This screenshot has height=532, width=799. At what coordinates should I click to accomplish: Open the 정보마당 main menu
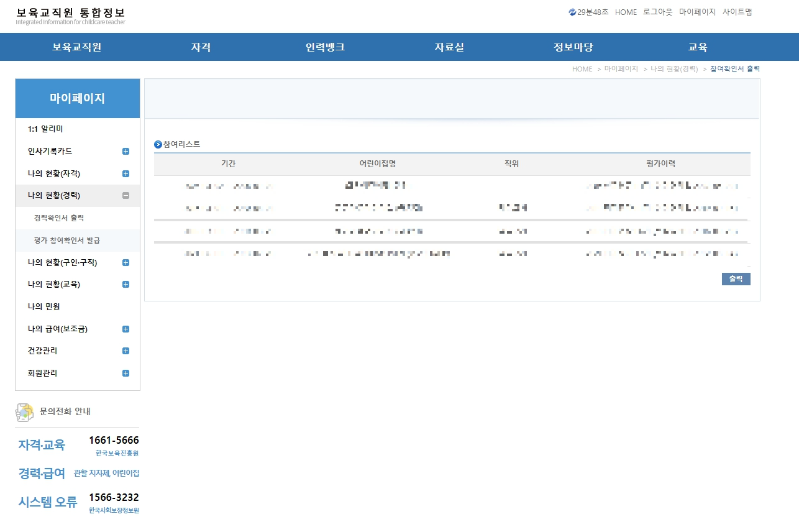pyautogui.click(x=573, y=47)
